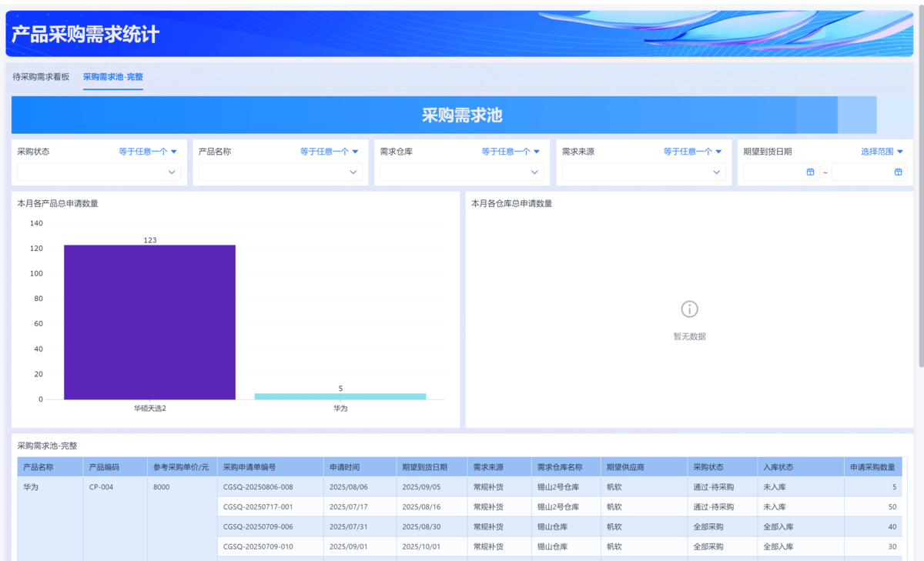Screen dimensions: 924x561
Task: Open the 采购状态 condition dropdown 等于任意一个
Action: point(148,152)
